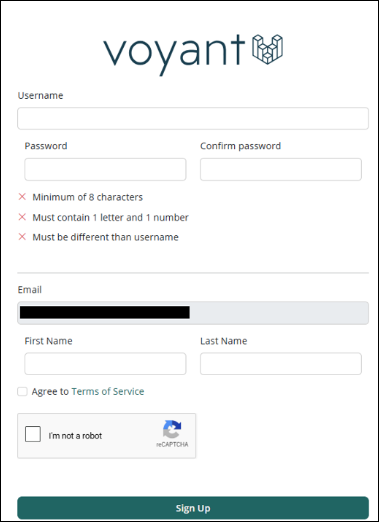Check the Agree to Terms of Service box

pyautogui.click(x=22, y=392)
